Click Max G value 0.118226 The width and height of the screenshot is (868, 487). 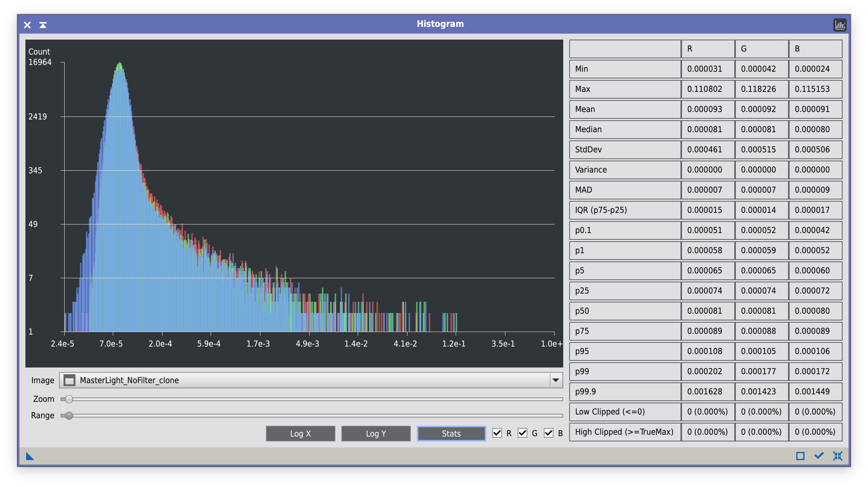(762, 89)
